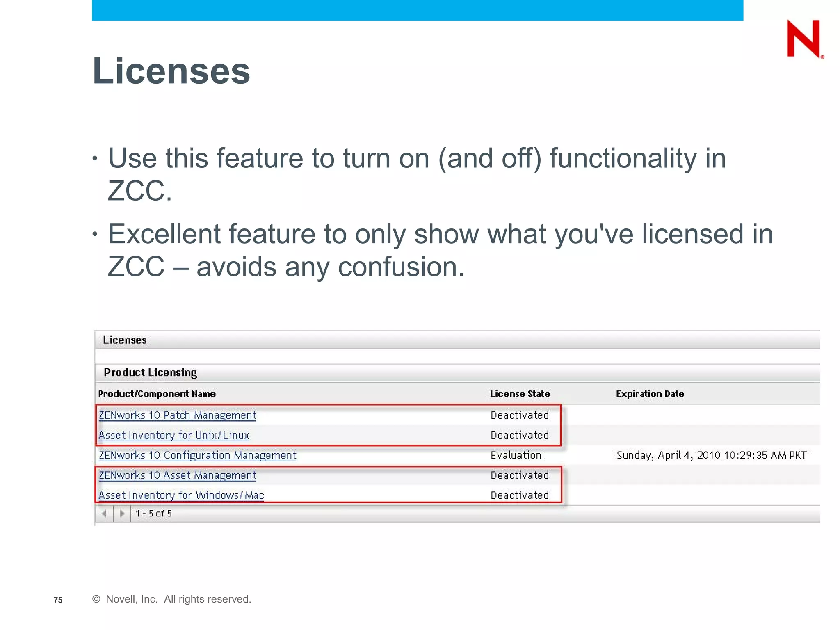The height and width of the screenshot is (630, 840).
Task: Open Asset Inventory for Unix/Linux link
Action: [x=174, y=435]
